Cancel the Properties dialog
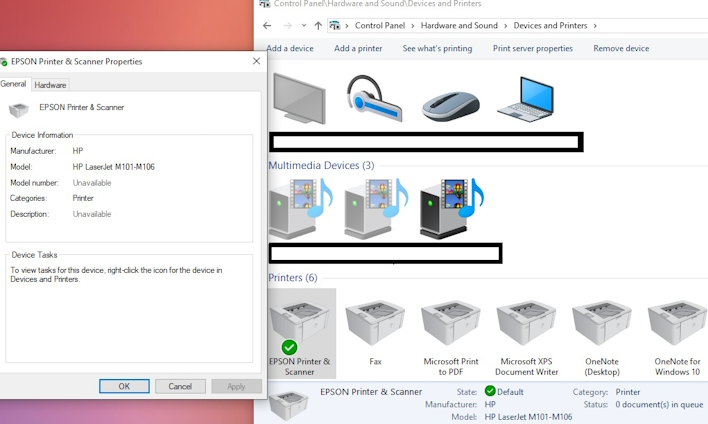 tap(180, 386)
